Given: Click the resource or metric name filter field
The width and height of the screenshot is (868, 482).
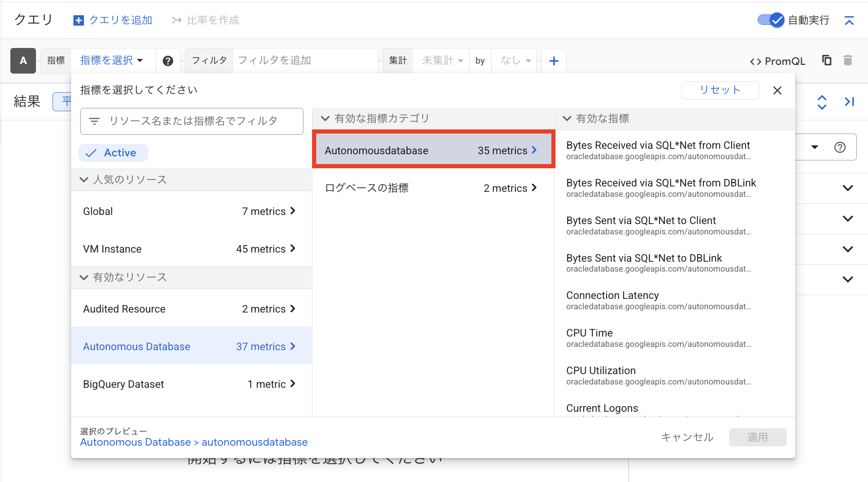Looking at the screenshot, I should point(192,121).
